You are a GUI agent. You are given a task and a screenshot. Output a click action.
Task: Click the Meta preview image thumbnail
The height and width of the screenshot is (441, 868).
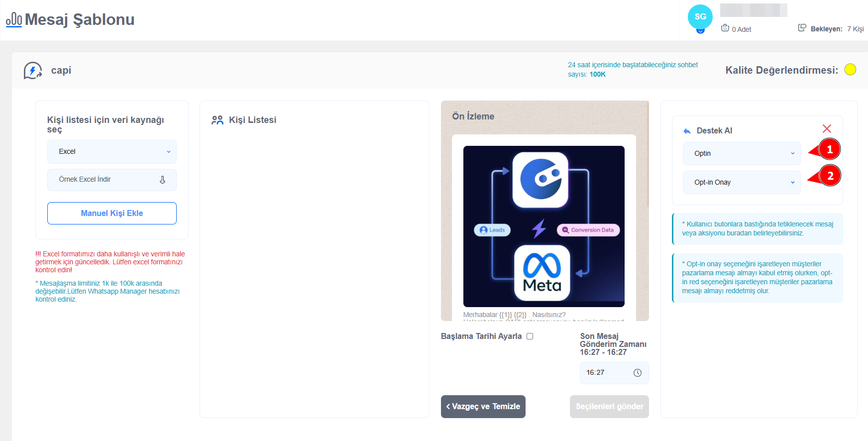[x=543, y=226]
